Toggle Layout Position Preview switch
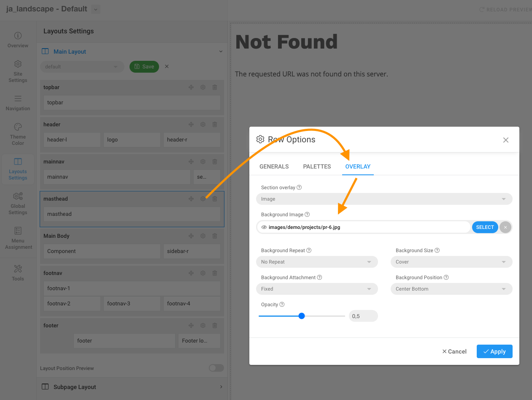 point(216,368)
